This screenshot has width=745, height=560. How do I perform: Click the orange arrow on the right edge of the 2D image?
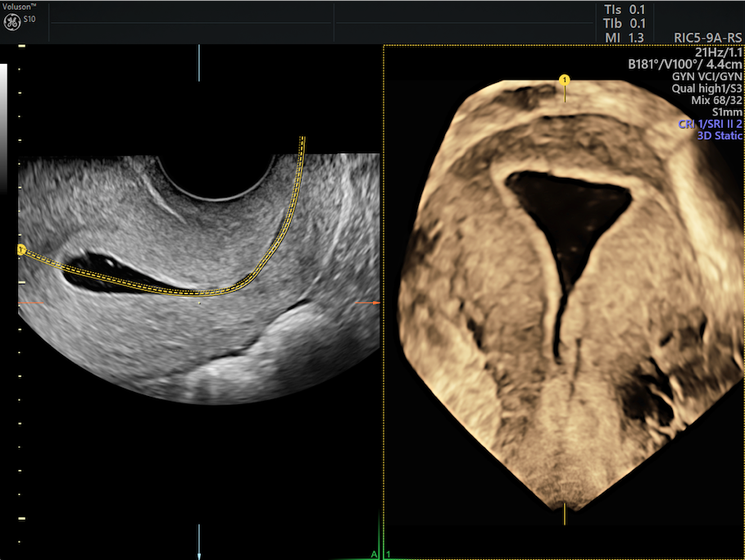tap(370, 303)
